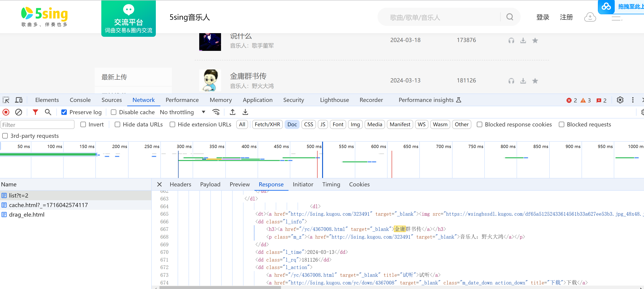
Task: Toggle the device toolbar icon
Action: [x=19, y=100]
